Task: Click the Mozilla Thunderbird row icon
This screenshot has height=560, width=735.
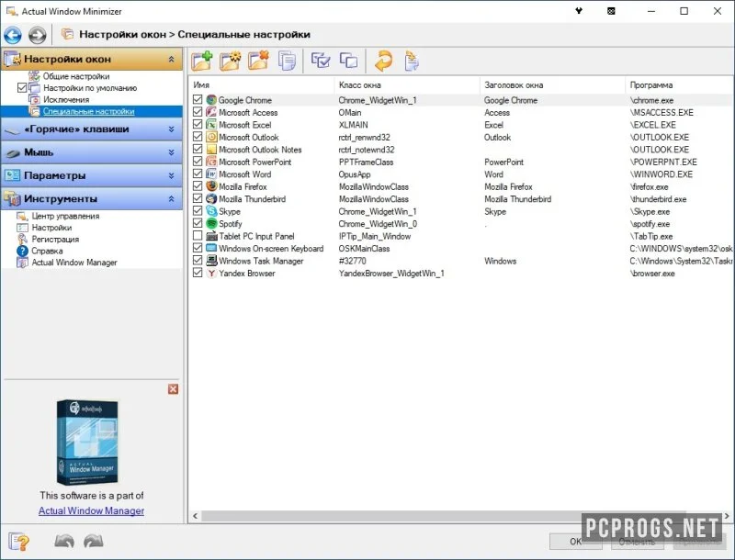Action: [211, 198]
